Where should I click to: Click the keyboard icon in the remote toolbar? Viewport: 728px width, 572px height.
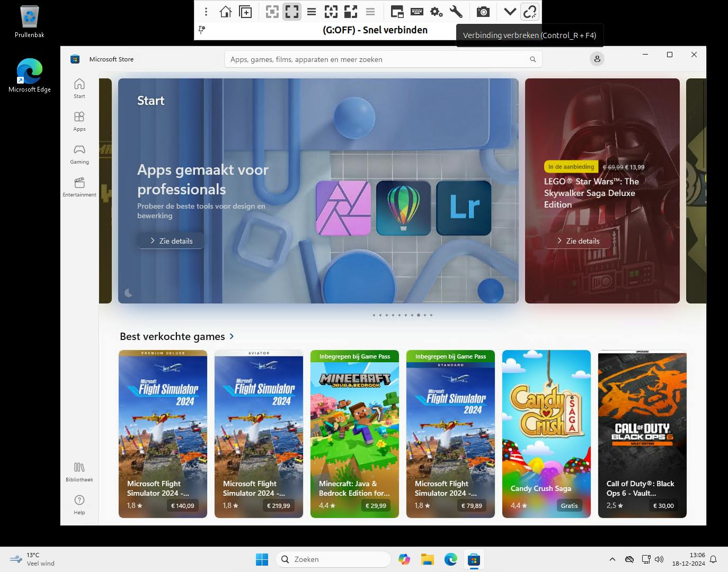[417, 11]
